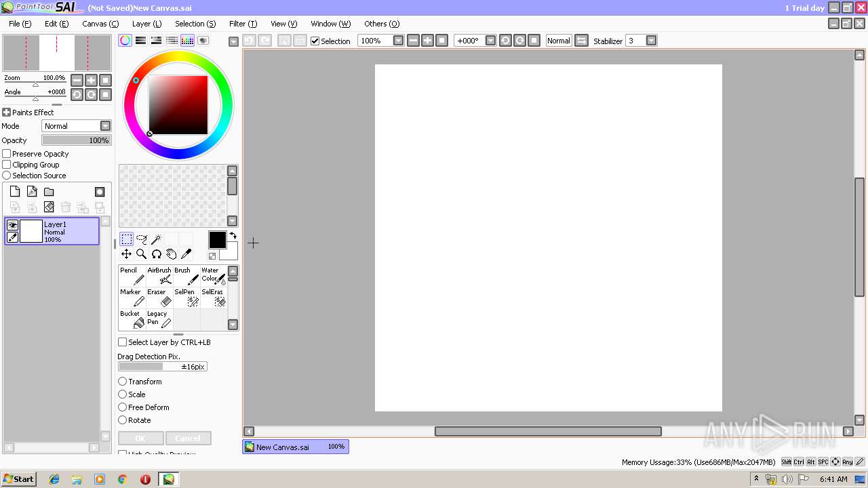Image resolution: width=868 pixels, height=488 pixels.
Task: Open the layer Mode dropdown
Action: (105, 126)
